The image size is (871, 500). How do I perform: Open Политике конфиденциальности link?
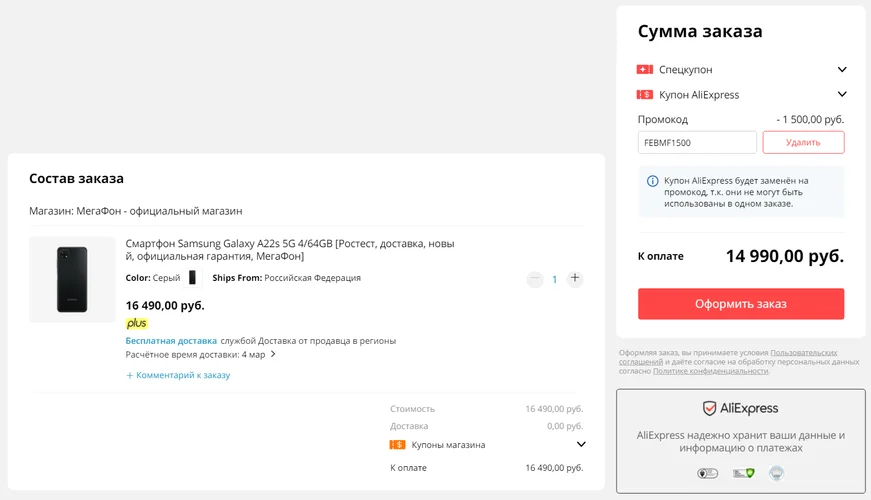pos(710,371)
